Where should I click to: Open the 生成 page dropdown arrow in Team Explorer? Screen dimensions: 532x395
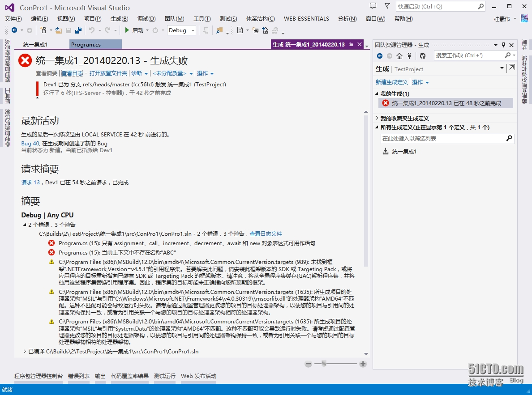pos(502,68)
